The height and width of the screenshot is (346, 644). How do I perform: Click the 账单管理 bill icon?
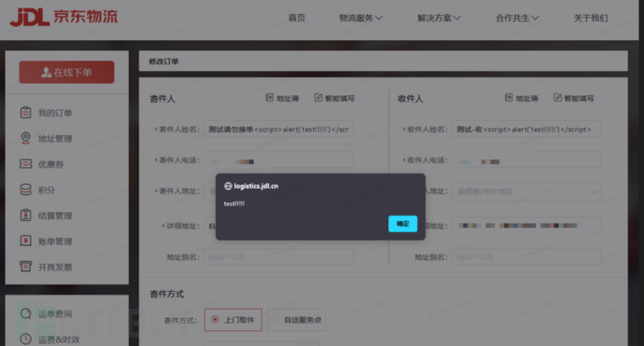25,241
